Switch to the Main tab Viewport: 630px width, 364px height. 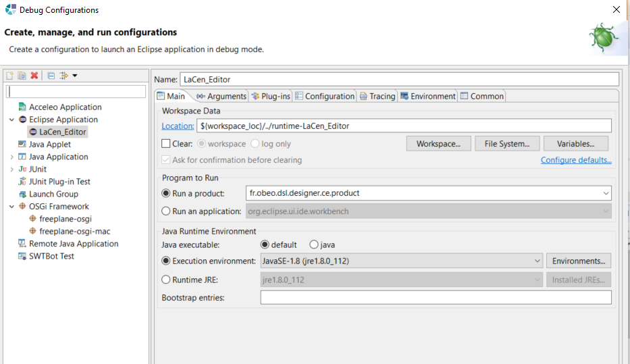click(171, 96)
